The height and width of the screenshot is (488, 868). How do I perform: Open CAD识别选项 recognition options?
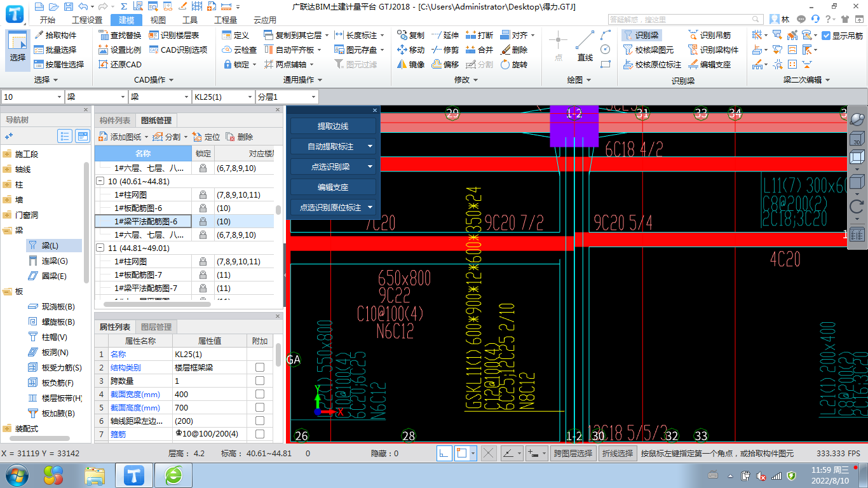pyautogui.click(x=178, y=50)
